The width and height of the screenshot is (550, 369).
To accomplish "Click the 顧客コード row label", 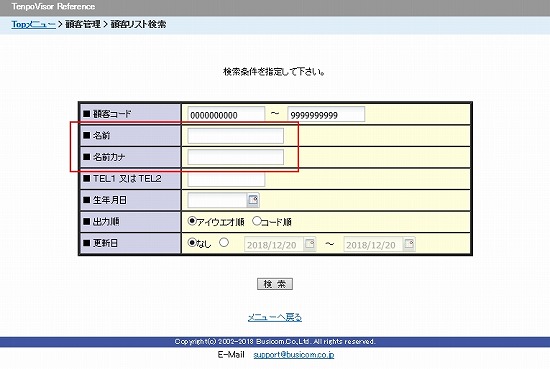I will [x=112, y=114].
